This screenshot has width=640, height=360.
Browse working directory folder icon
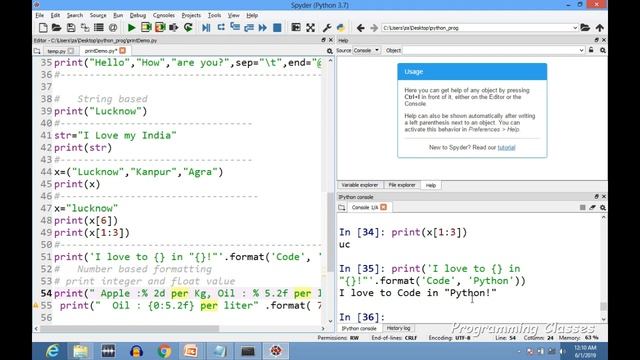[585, 28]
